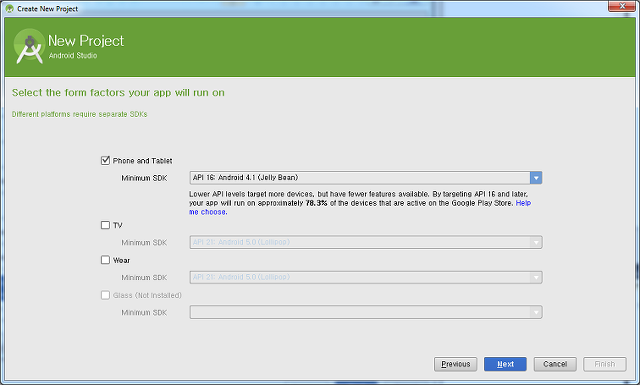This screenshot has width=640, height=385.
Task: Open the Wear Minimum SDK dropdown
Action: (x=366, y=277)
